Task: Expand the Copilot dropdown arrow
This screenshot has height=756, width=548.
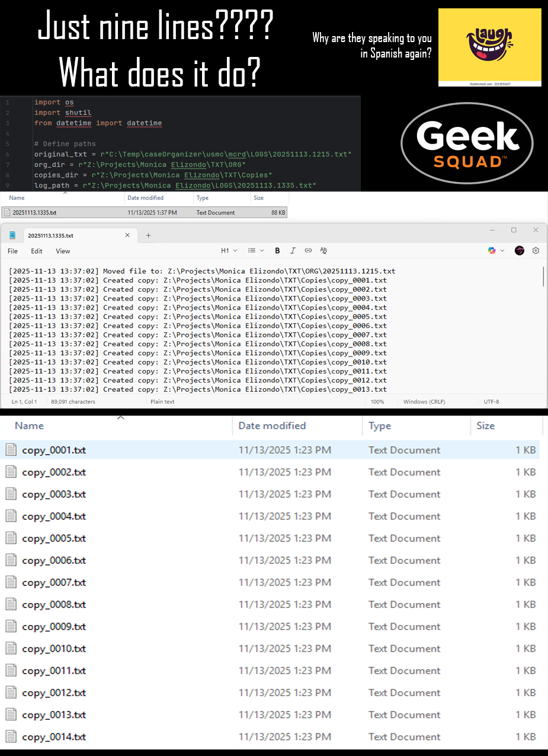Action: 501,251
